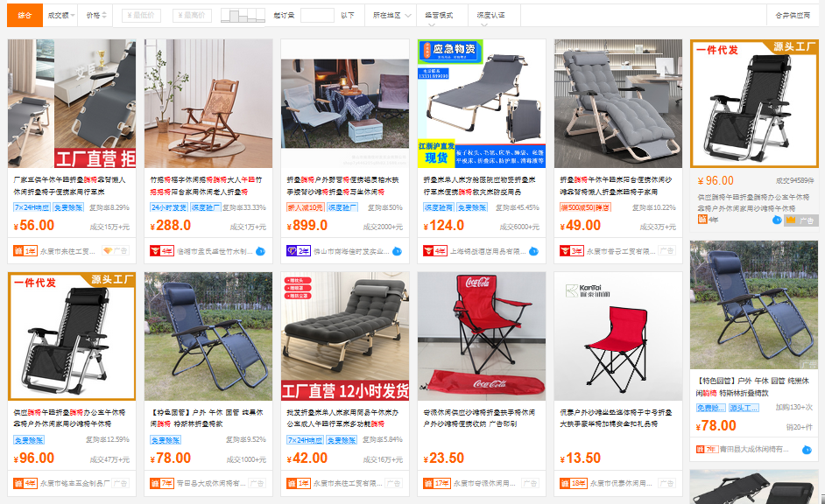The width and height of the screenshot is (825, 504).
Task: Toggle the 价格 sort order arrows
Action: pos(96,15)
